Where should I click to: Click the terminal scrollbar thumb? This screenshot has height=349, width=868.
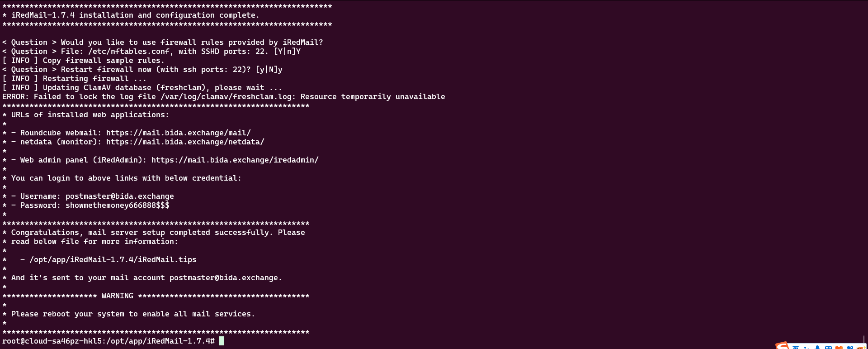click(x=864, y=339)
